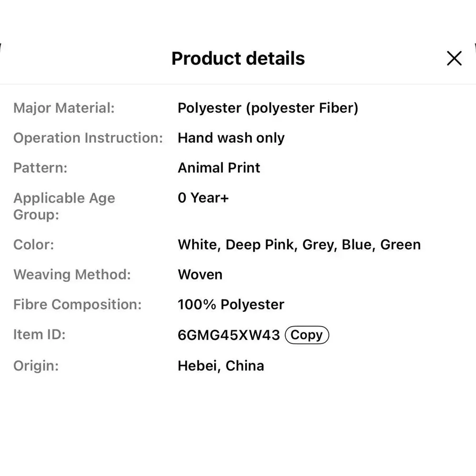
Task: Click the Polyester (polyester Fiber) value
Action: pos(268,109)
